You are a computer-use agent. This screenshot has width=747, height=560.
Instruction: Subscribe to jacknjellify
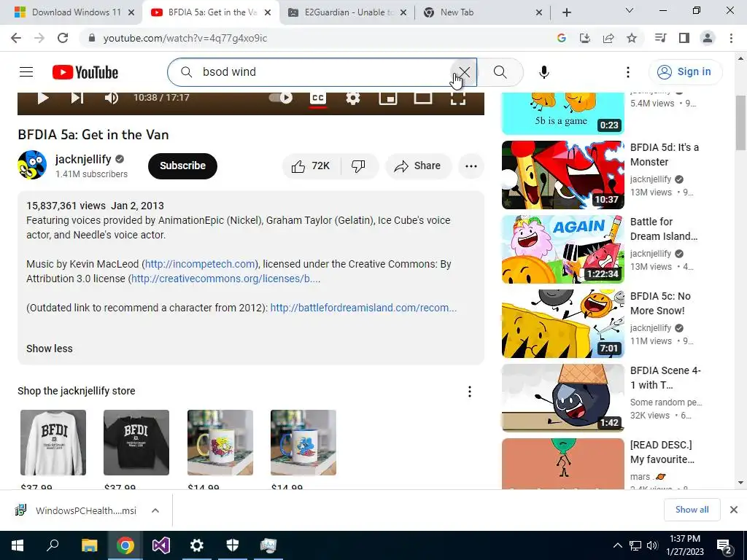click(x=182, y=166)
